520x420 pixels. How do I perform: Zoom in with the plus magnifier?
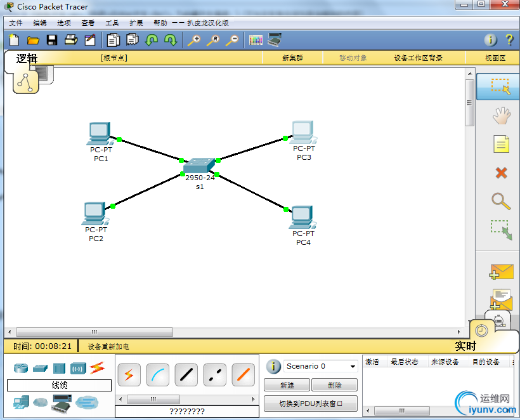[x=194, y=40]
